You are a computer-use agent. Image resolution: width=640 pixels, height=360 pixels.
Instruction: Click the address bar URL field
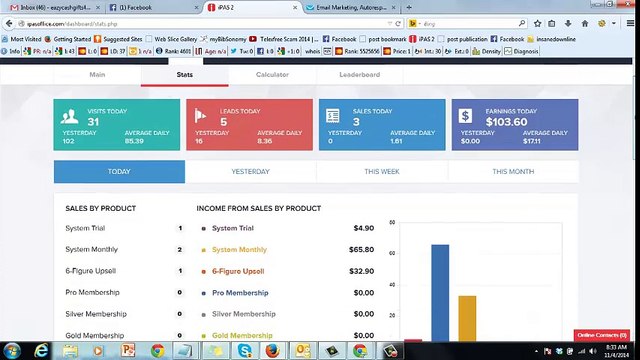click(204, 24)
